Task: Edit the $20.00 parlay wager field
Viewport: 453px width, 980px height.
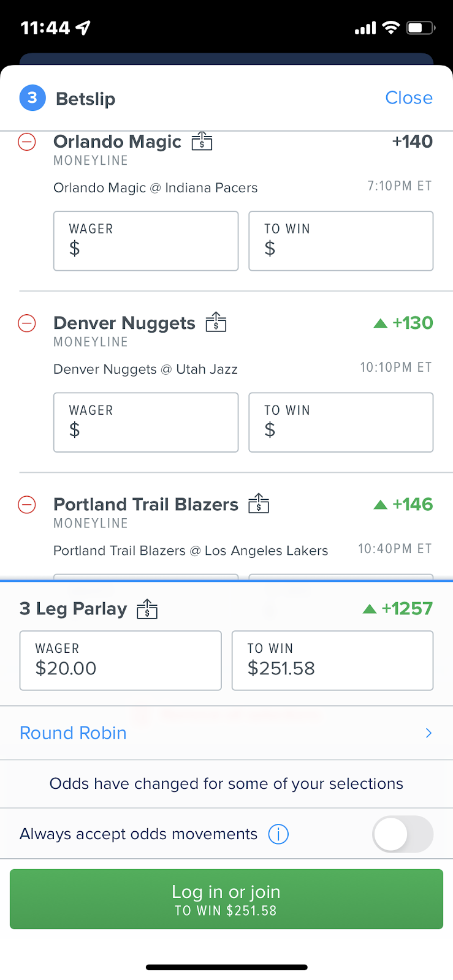Action: tap(120, 660)
